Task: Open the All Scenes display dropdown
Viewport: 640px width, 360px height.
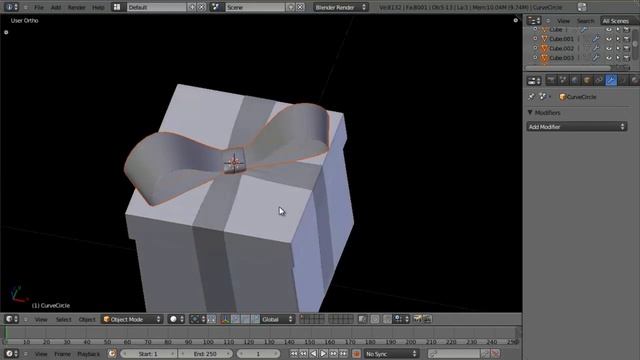Action: click(619, 21)
